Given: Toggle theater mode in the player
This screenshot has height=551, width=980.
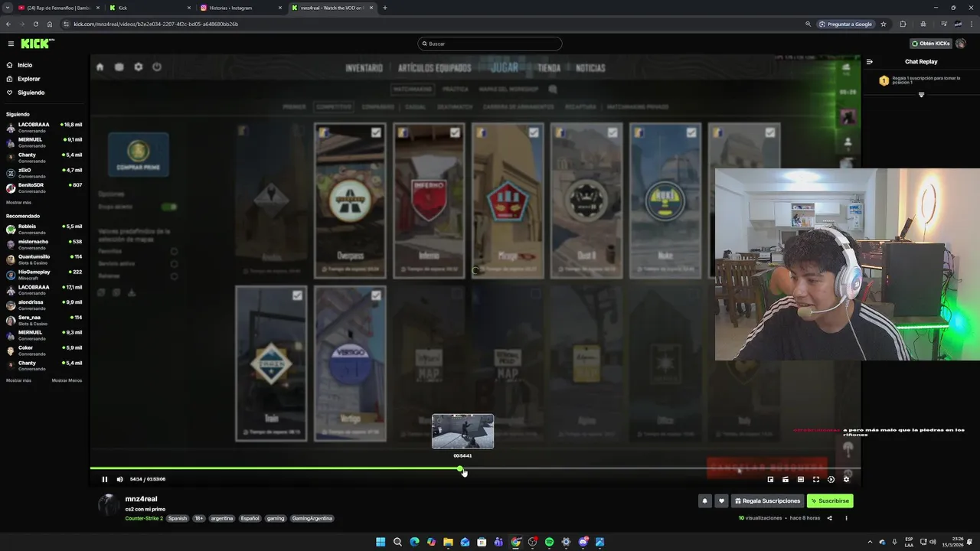Looking at the screenshot, I should click(x=801, y=479).
